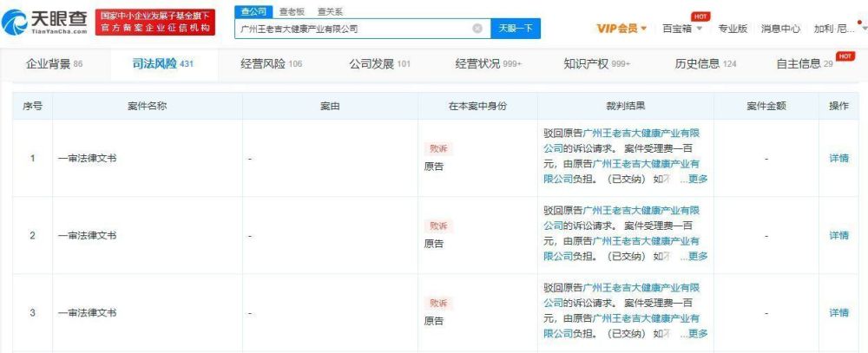The image size is (868, 353).
Task: Click the 案由 column header
Action: pos(330,106)
